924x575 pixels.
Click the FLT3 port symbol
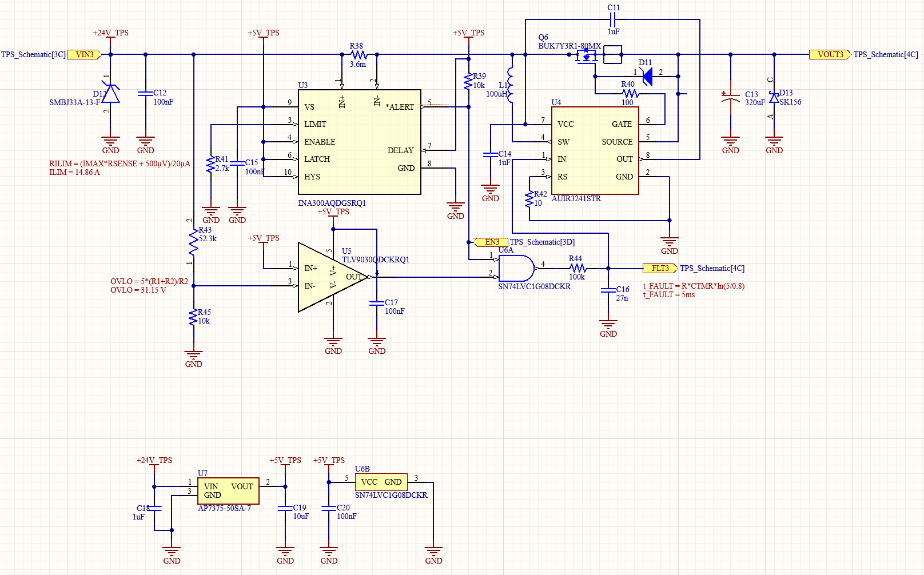pyautogui.click(x=660, y=269)
